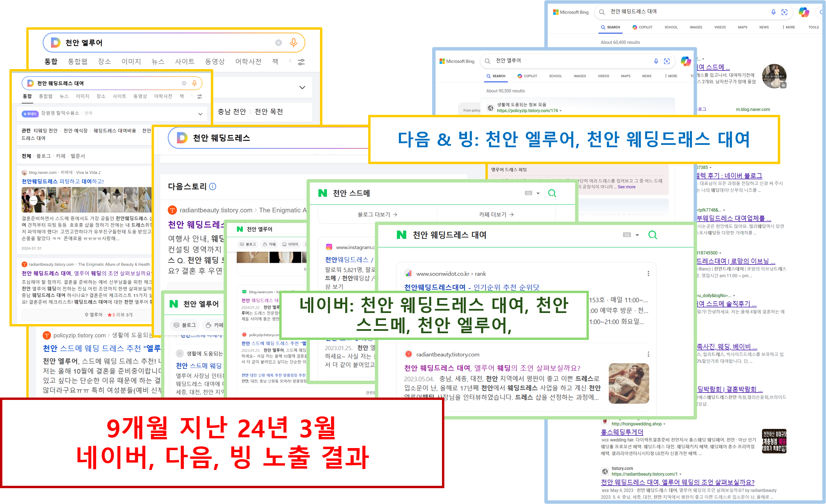Switch to the IMAGES tab in Bing
The height and width of the screenshot is (504, 826).
(x=695, y=27)
